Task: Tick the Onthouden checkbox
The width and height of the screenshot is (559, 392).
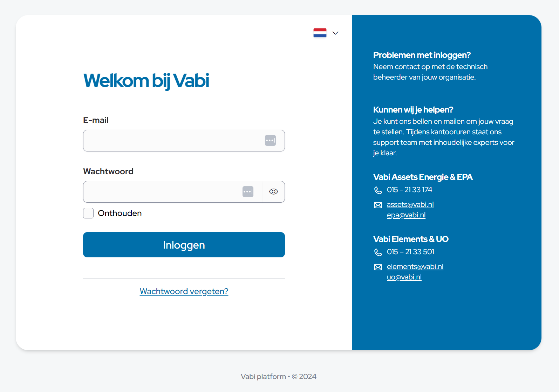Action: pos(88,213)
